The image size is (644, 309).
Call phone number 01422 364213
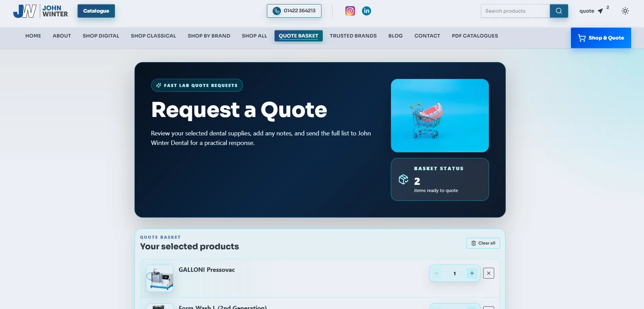pos(294,11)
